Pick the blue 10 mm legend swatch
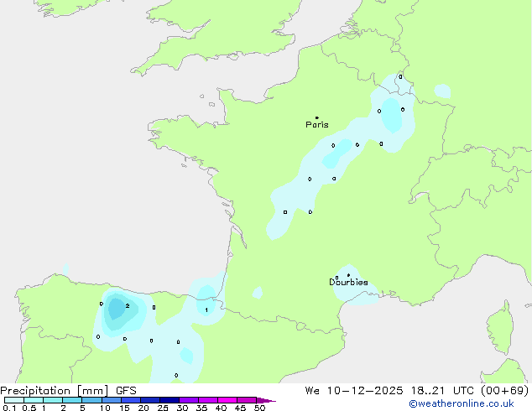 tap(111, 400)
